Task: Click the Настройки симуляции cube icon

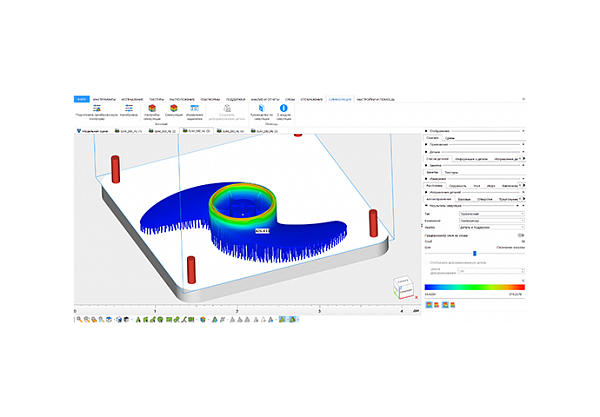Action: click(x=152, y=109)
